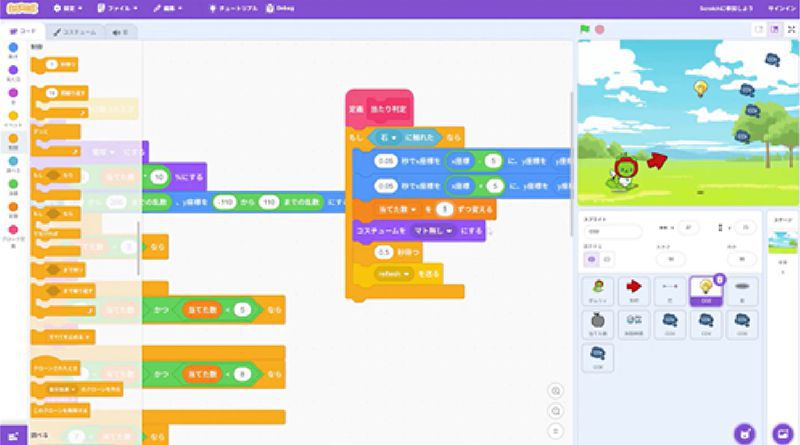Switch to the コスチューム tab
Viewport: 800px width, 445px height.
(75, 32)
